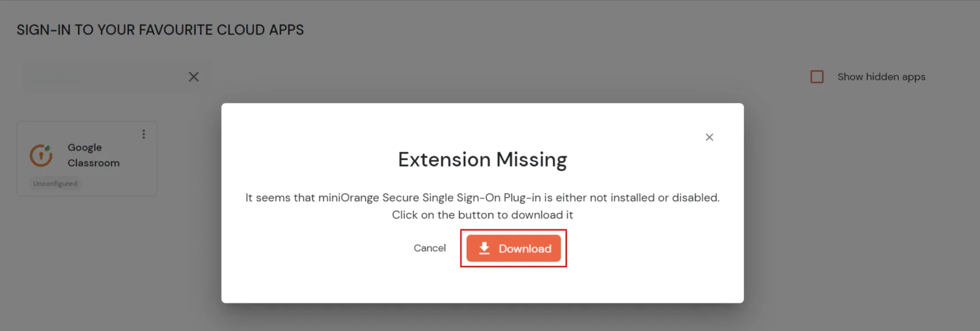Open the three-dot menu on the Google Classroom card

click(143, 134)
